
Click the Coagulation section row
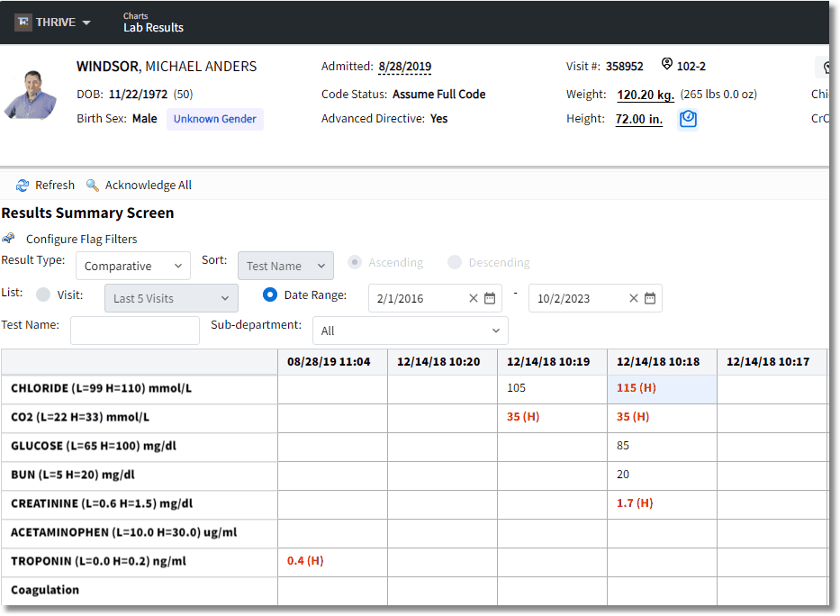[140, 591]
